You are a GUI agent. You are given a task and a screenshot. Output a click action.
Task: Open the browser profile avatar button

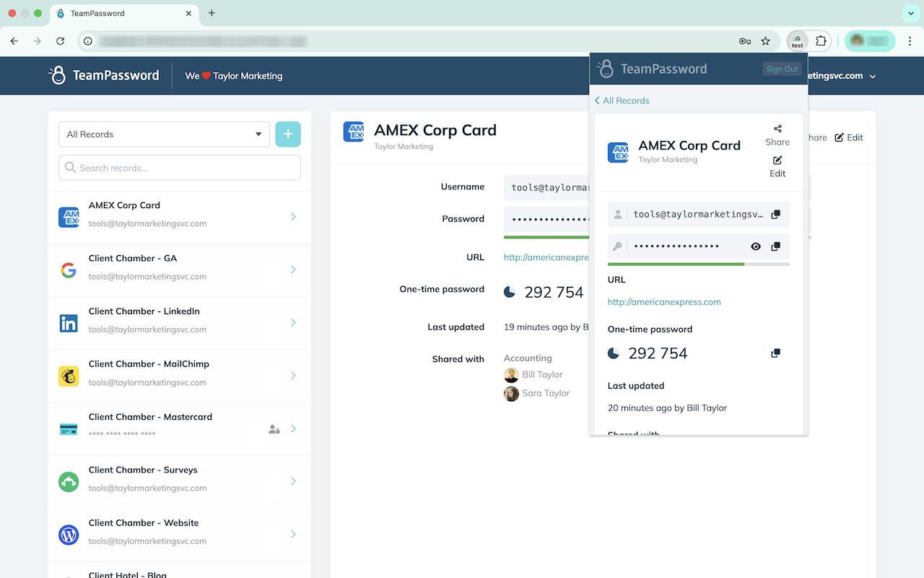[870, 41]
